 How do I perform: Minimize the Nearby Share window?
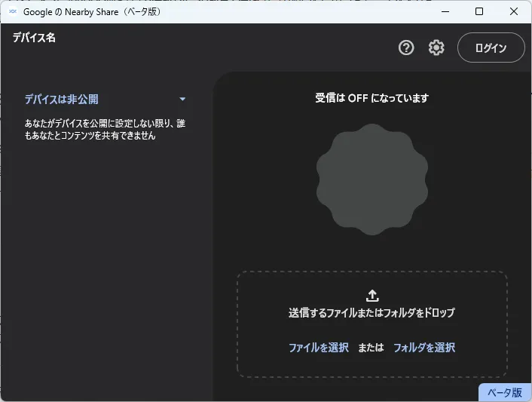(445, 11)
